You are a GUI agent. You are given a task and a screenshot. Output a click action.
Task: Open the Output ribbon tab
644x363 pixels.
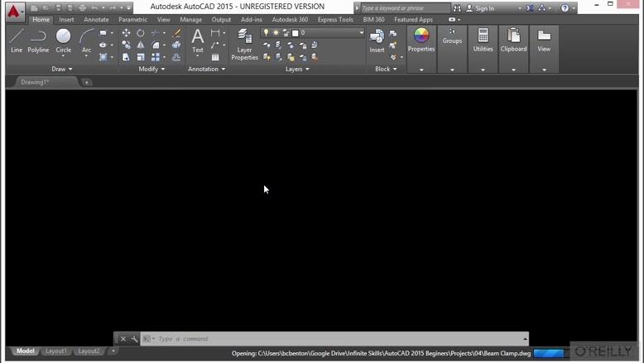[x=221, y=19]
